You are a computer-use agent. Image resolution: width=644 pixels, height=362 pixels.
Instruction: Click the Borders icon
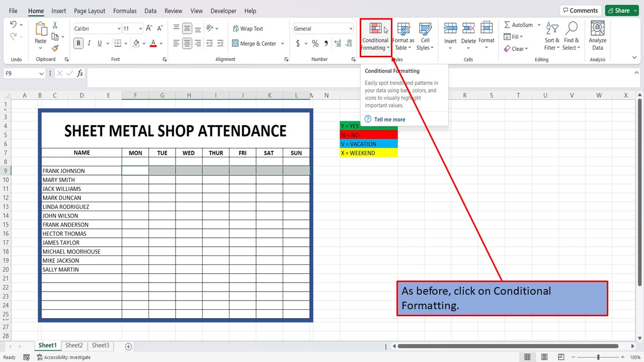(118, 44)
